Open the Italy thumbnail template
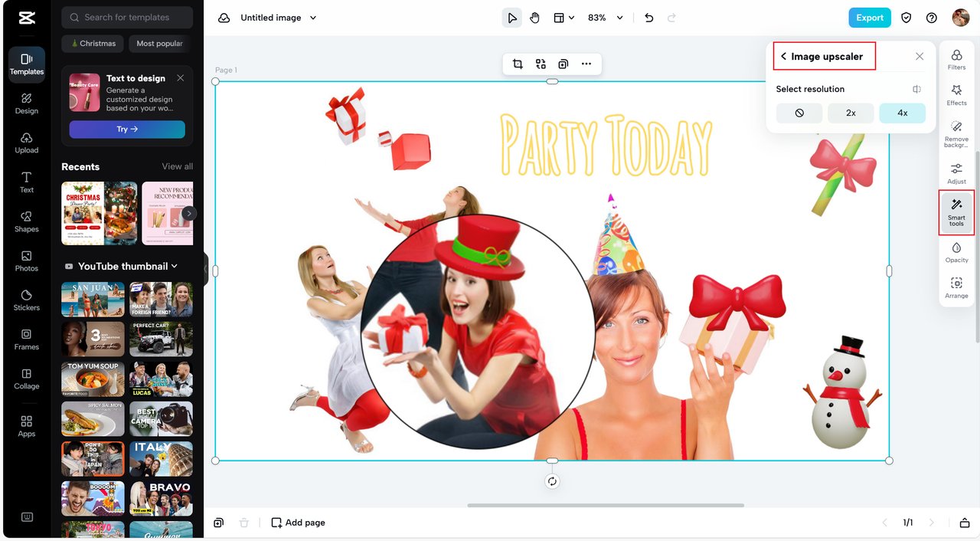 click(161, 459)
